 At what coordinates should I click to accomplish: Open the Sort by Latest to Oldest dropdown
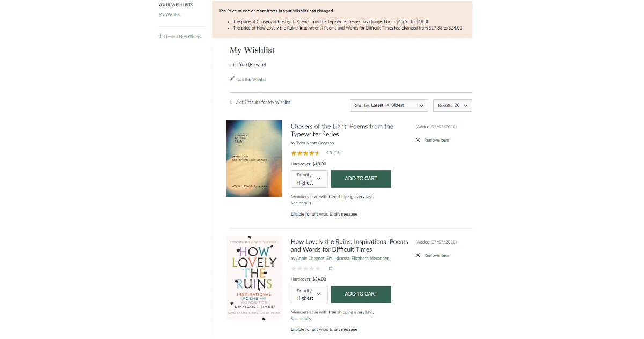coord(389,105)
